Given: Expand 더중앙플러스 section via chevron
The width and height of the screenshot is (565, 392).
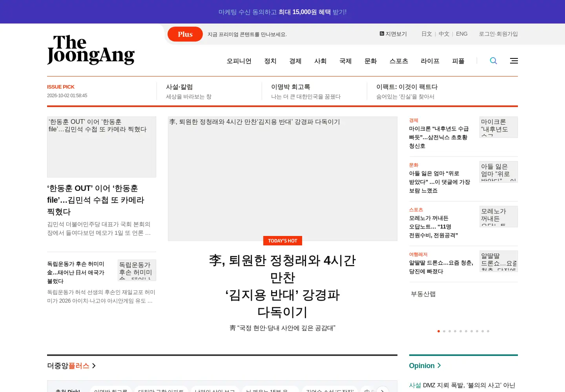Looking at the screenshot, I should pos(94,366).
